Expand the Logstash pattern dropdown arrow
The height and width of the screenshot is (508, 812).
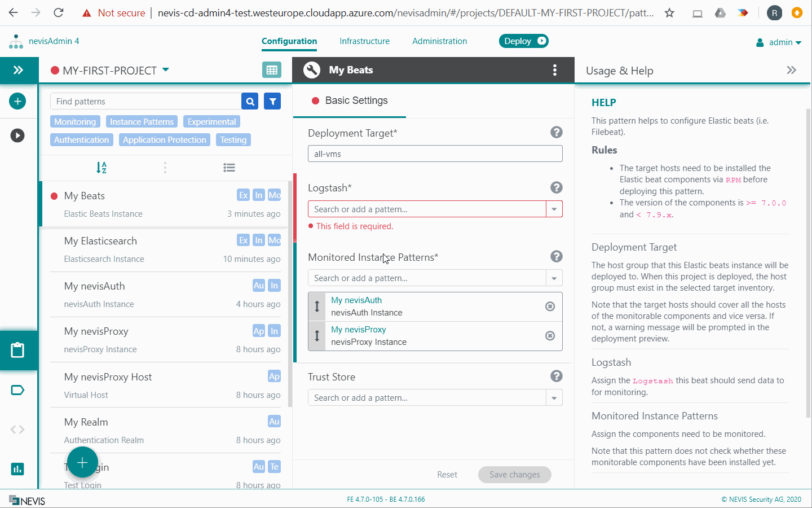[x=554, y=209]
